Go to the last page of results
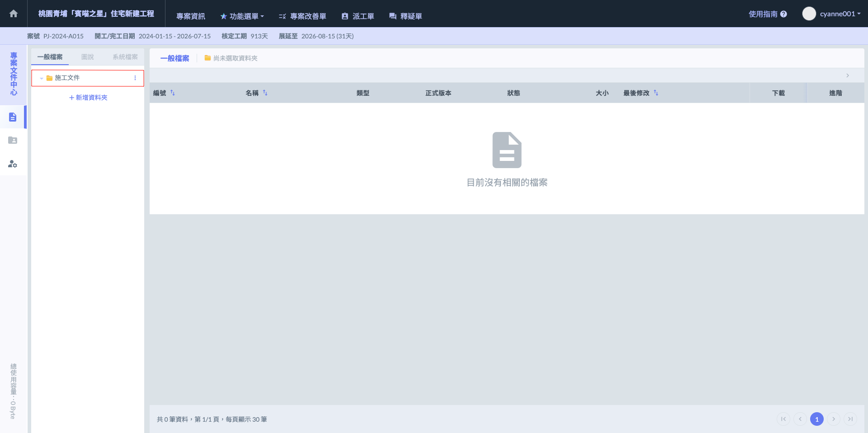This screenshot has height=433, width=868. 850,419
